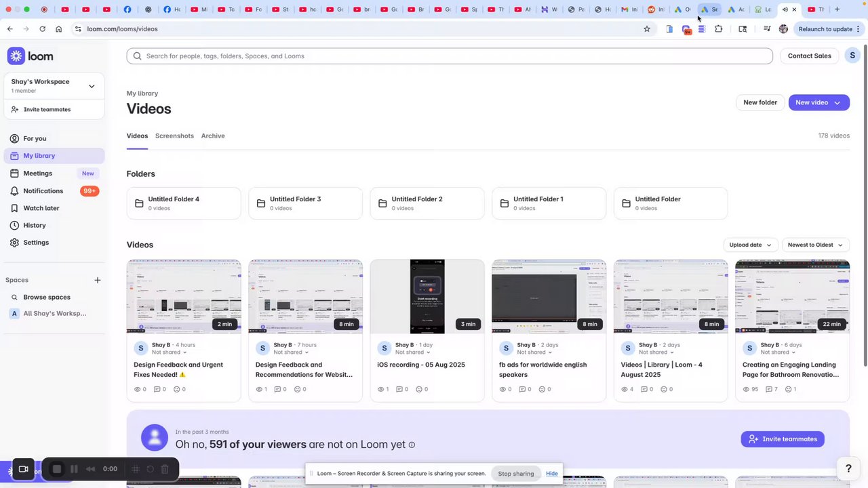Viewport: 868px width, 488px height.
Task: Select My library in the sidebar
Action: 54,156
